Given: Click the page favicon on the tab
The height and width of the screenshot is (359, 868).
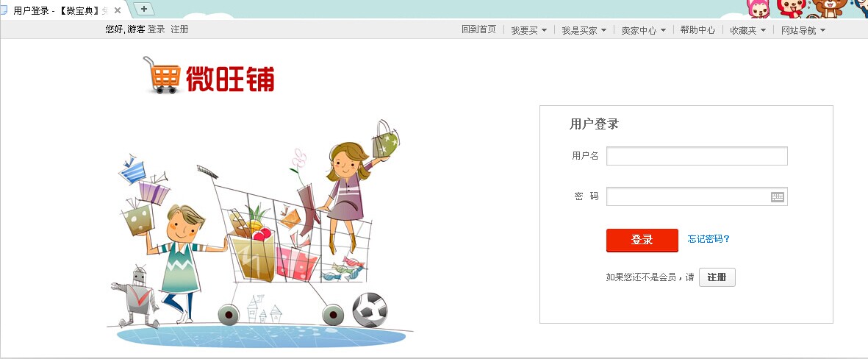Looking at the screenshot, I should tap(4, 10).
